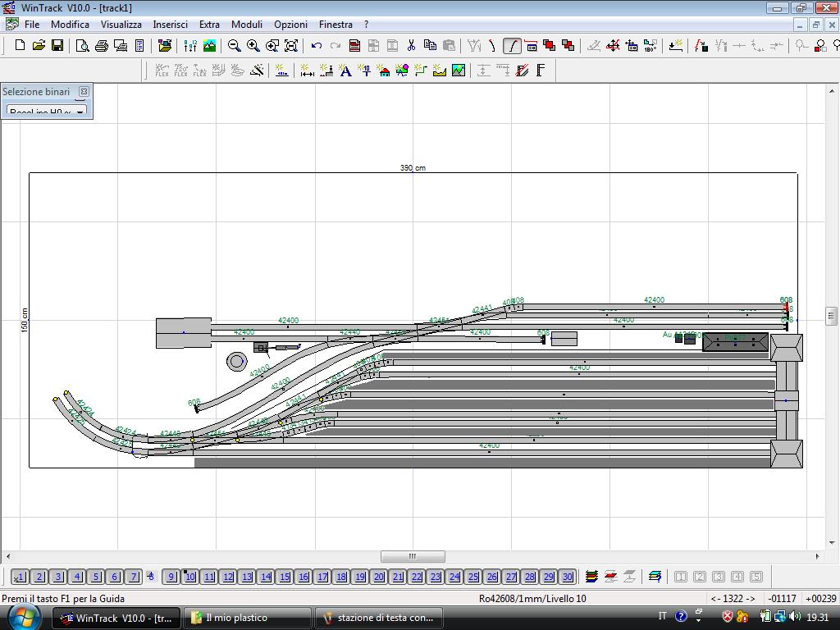This screenshot has width=840, height=630.
Task: Toggle layer 15 button
Action: 285,577
